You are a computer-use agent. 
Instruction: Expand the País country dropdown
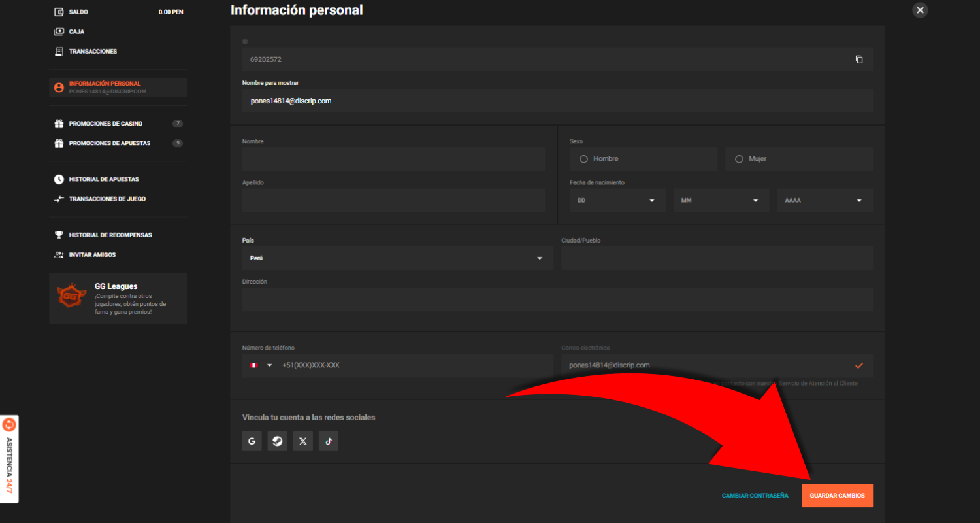point(397,258)
